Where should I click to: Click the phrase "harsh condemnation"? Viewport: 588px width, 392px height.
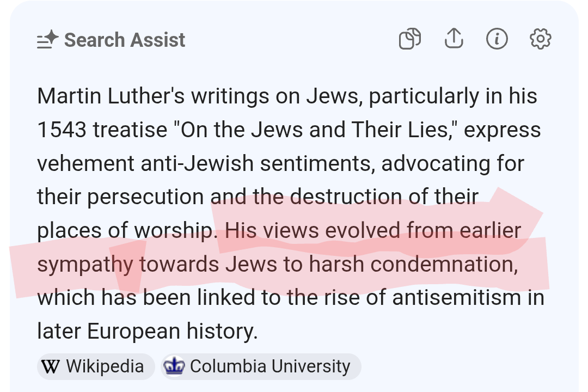tap(414, 264)
